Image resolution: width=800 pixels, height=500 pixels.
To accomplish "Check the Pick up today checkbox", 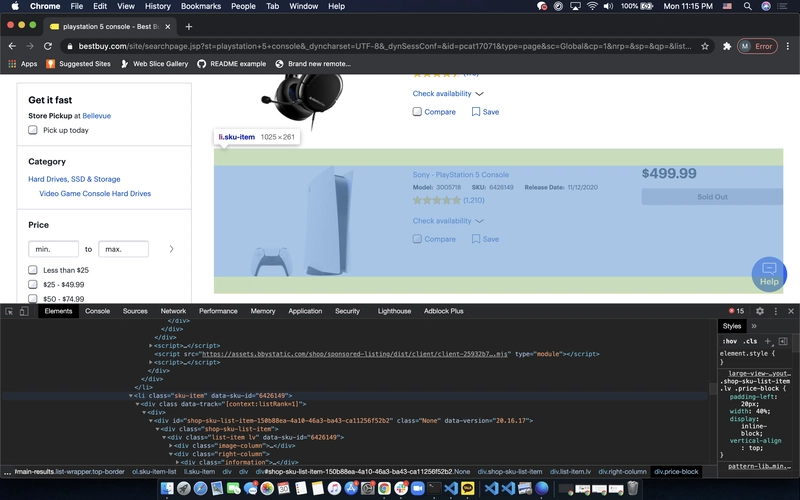I will click(33, 130).
